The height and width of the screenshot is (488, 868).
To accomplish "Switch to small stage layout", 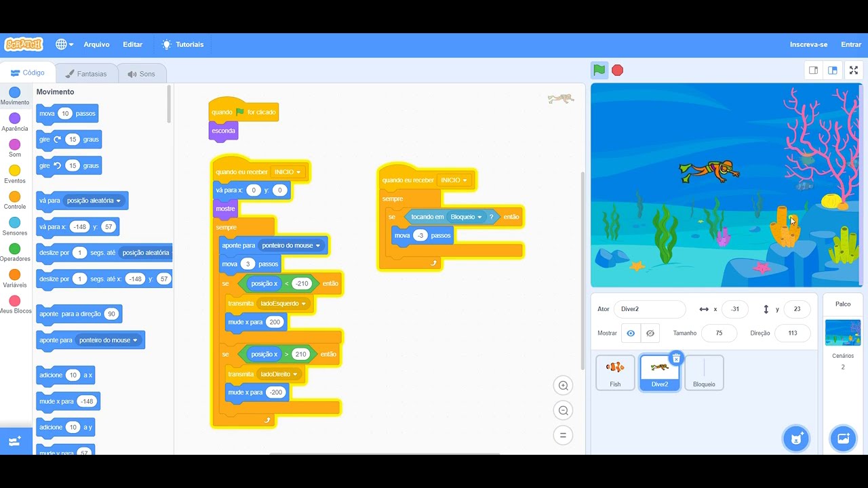I will [814, 70].
